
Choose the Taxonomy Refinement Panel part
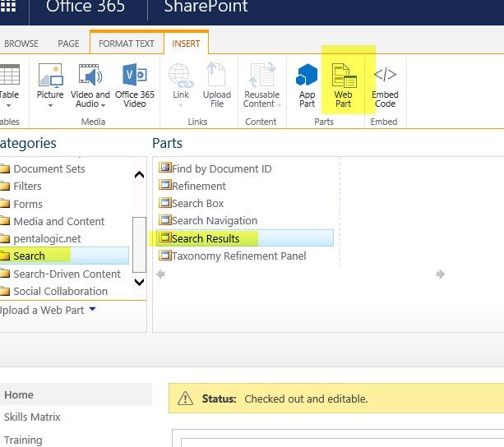pos(238,256)
